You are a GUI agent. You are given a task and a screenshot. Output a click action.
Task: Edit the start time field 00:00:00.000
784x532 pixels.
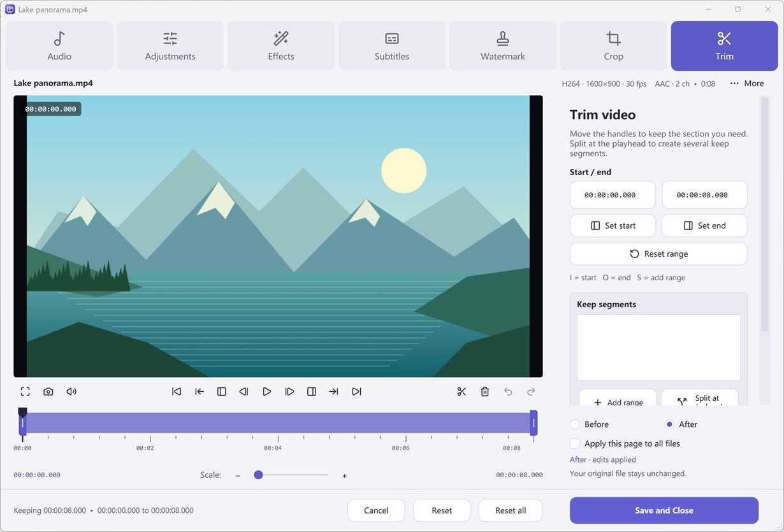pyautogui.click(x=613, y=195)
